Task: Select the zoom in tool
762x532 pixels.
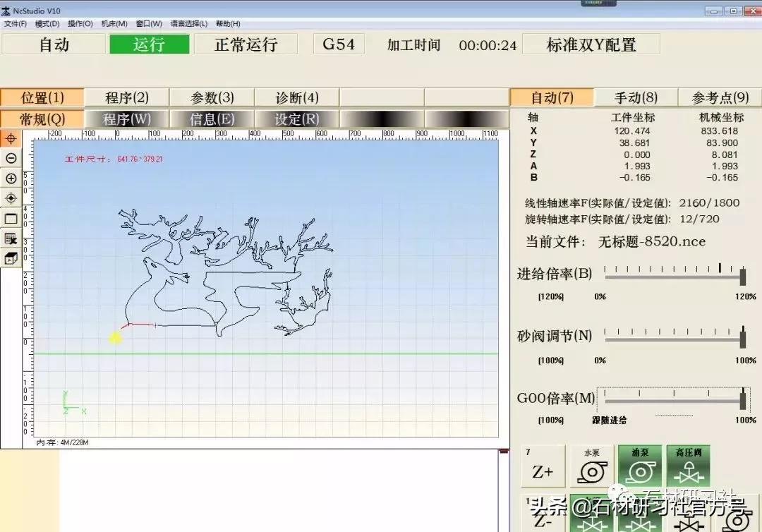Action: (10, 179)
